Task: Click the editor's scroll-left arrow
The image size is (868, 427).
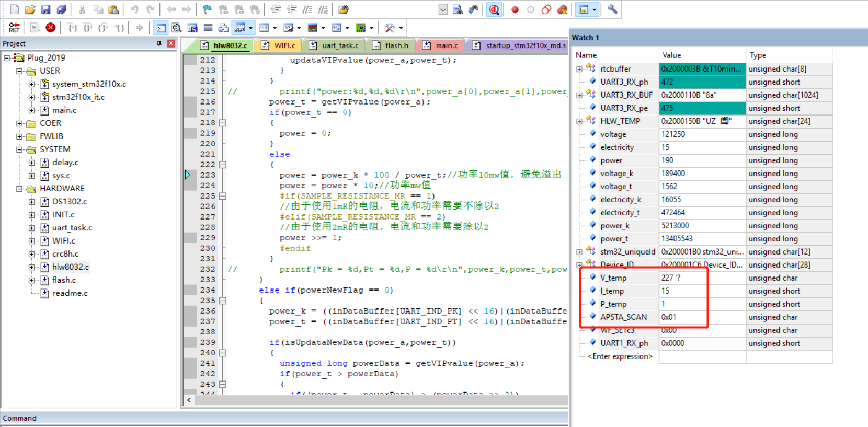Action: (x=189, y=400)
